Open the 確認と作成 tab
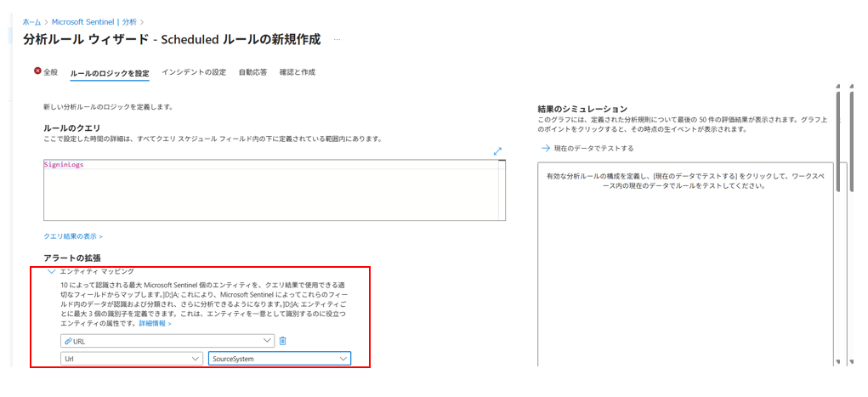The image size is (868, 397). coord(297,72)
